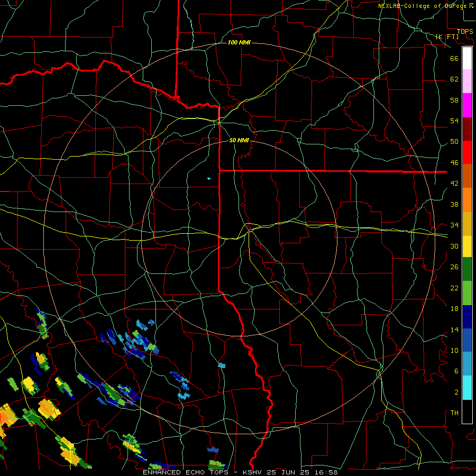Click the black TH swatch at the legend bottom
The height and width of the screenshot is (476, 476).
point(467,411)
